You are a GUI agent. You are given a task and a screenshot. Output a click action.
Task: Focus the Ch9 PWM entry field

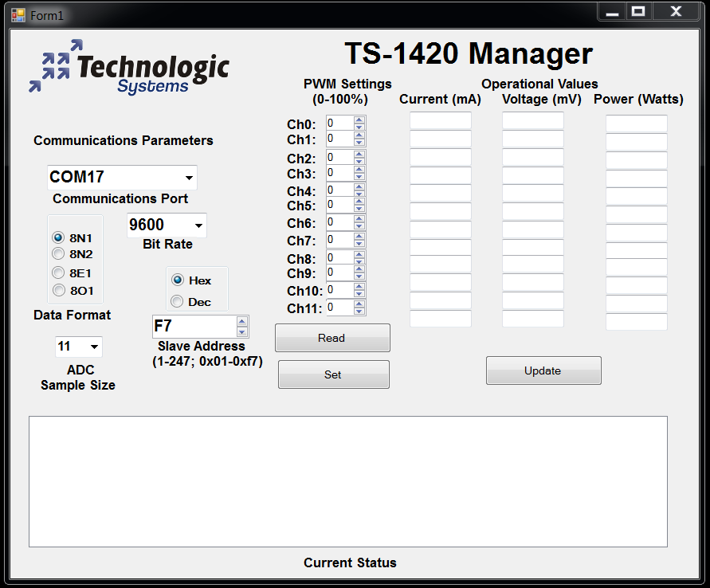tap(340, 272)
